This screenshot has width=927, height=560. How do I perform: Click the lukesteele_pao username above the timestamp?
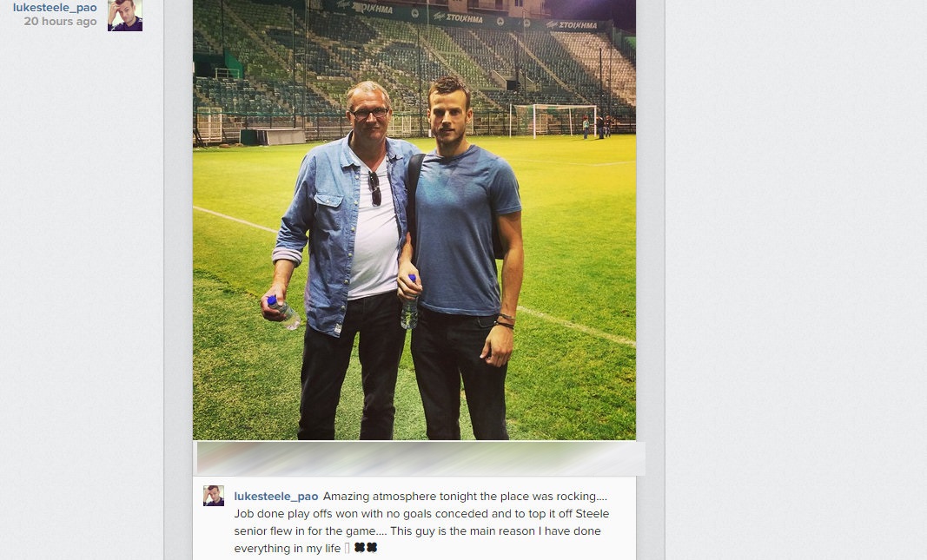[x=55, y=7]
